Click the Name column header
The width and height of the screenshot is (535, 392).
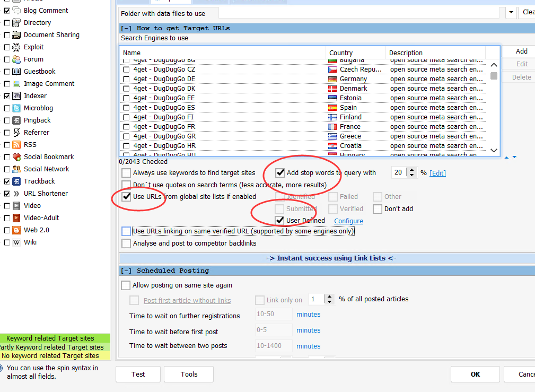(x=223, y=53)
